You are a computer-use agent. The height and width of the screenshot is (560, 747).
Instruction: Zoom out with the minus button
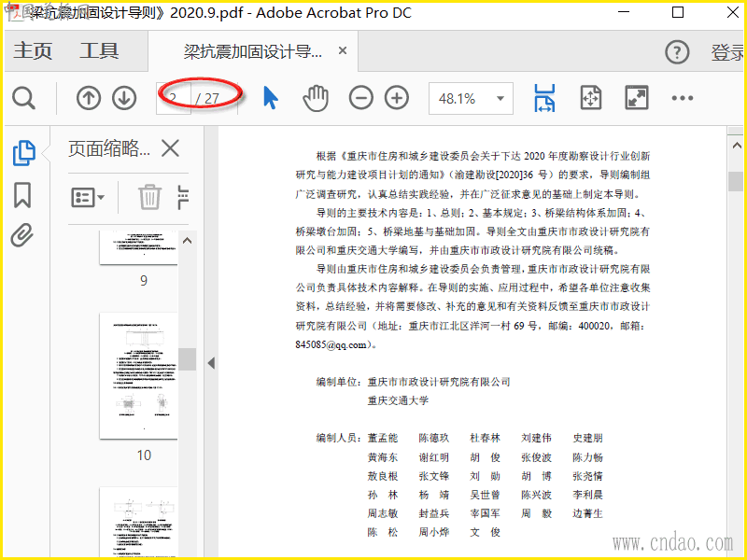coord(361,98)
